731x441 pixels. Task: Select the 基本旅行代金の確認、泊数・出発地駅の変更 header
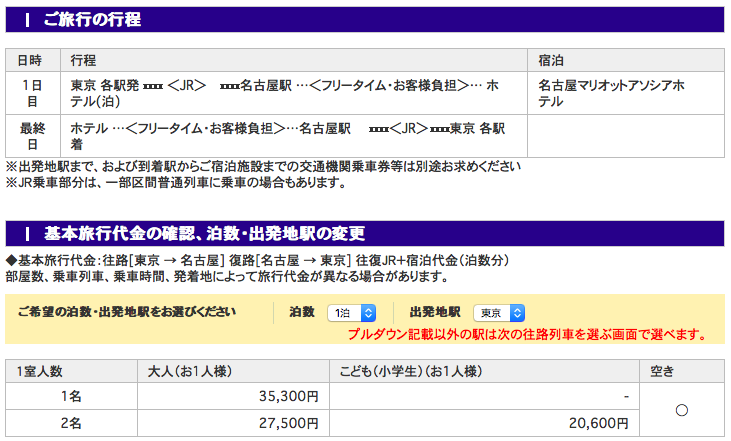click(x=365, y=234)
